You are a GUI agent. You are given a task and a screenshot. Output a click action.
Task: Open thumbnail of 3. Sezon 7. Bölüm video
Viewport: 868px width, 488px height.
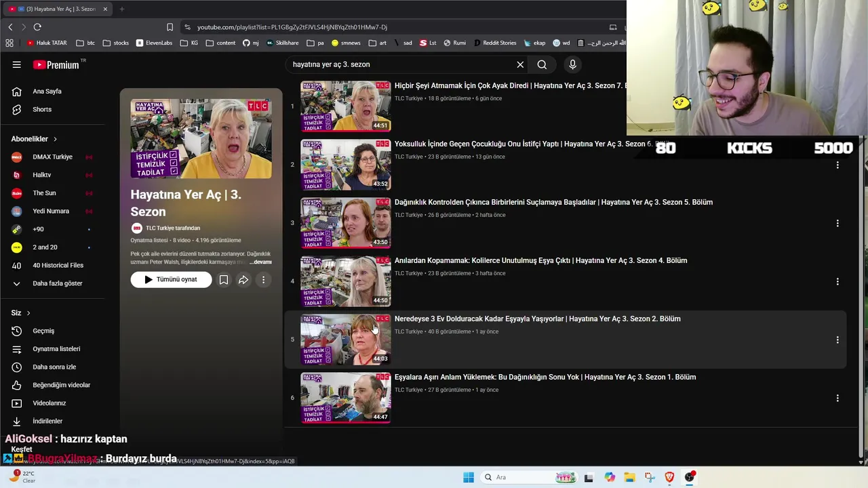point(346,106)
